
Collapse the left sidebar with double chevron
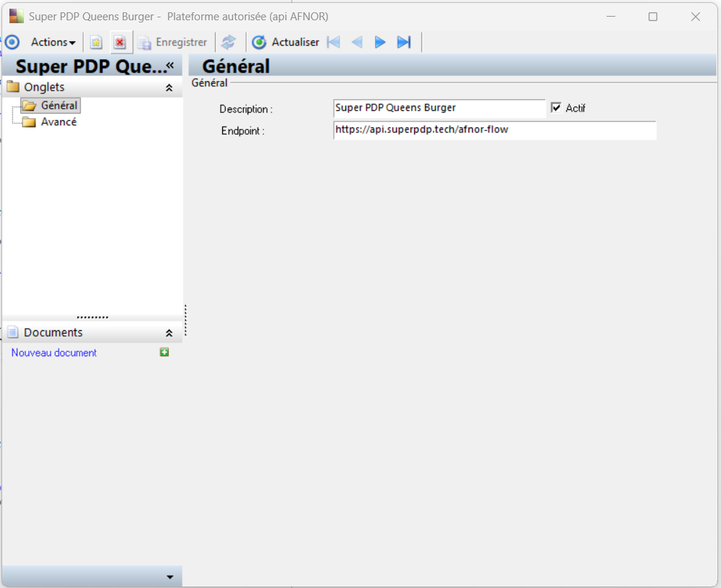point(170,66)
